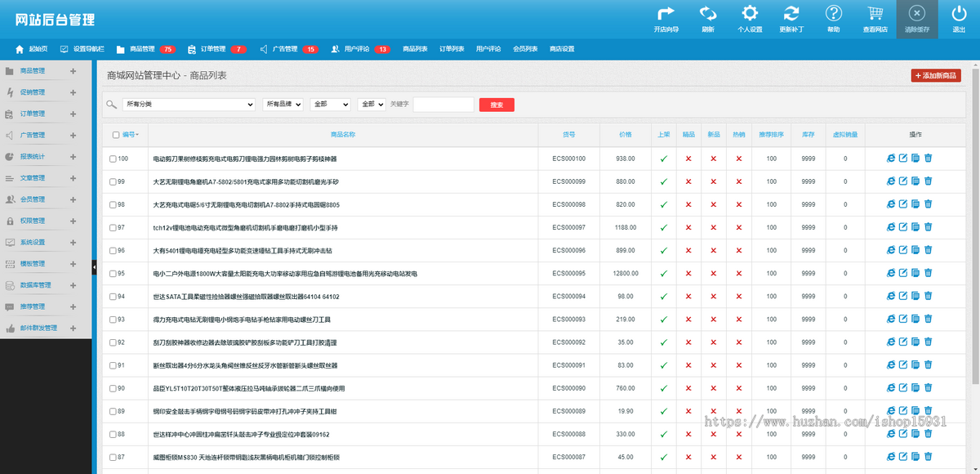Click the red 搜索 search button
Screen dimensions: 980x474
[x=497, y=105]
